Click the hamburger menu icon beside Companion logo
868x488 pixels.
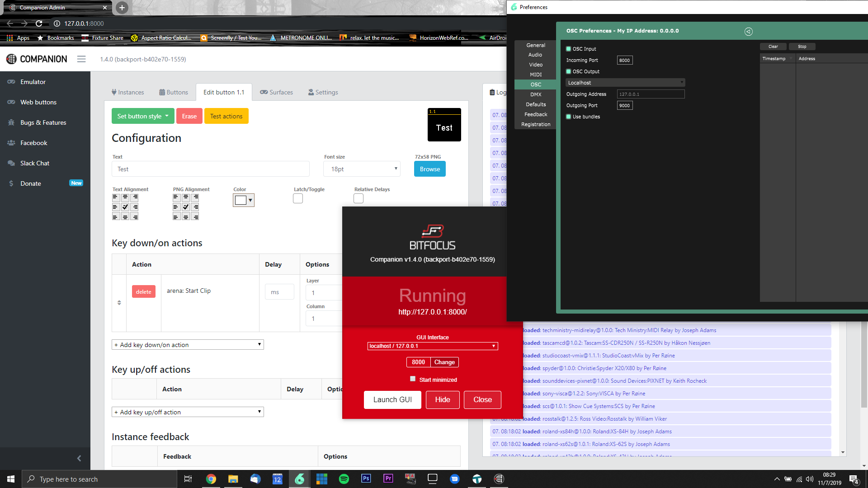pos(81,59)
